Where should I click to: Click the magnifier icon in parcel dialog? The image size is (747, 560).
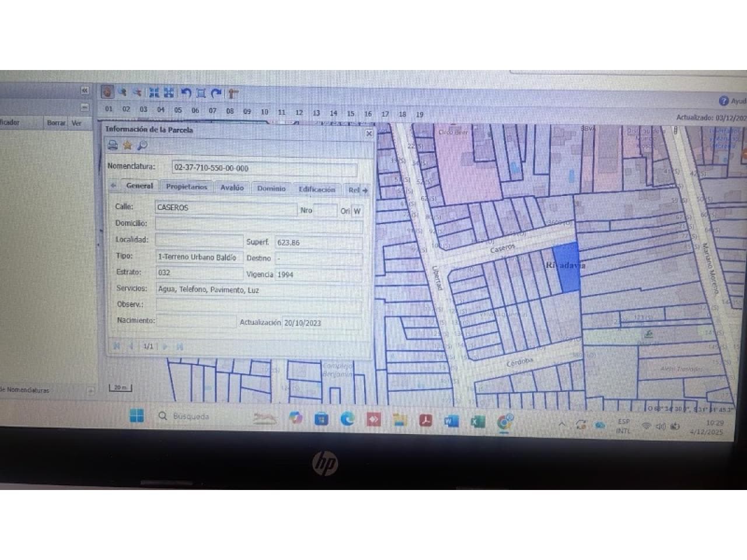(142, 145)
